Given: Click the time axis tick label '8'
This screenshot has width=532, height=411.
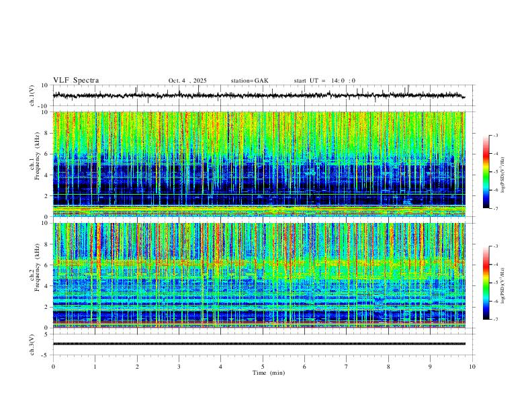Looking at the screenshot, I should click(388, 367).
